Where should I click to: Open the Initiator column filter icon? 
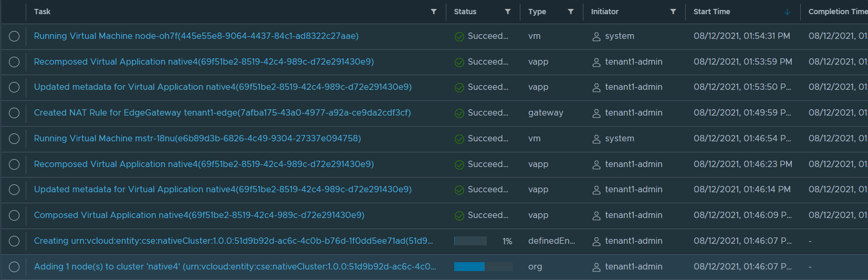[673, 12]
